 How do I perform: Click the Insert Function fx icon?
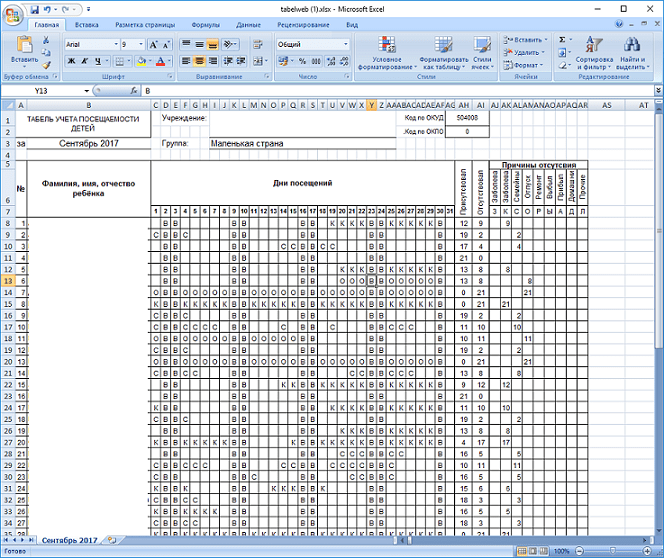pos(134,90)
